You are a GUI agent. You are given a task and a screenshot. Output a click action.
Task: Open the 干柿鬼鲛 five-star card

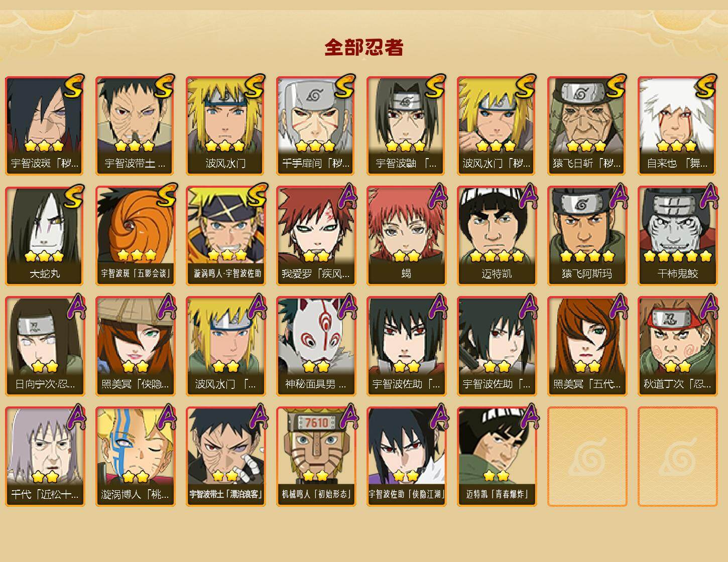click(678, 236)
